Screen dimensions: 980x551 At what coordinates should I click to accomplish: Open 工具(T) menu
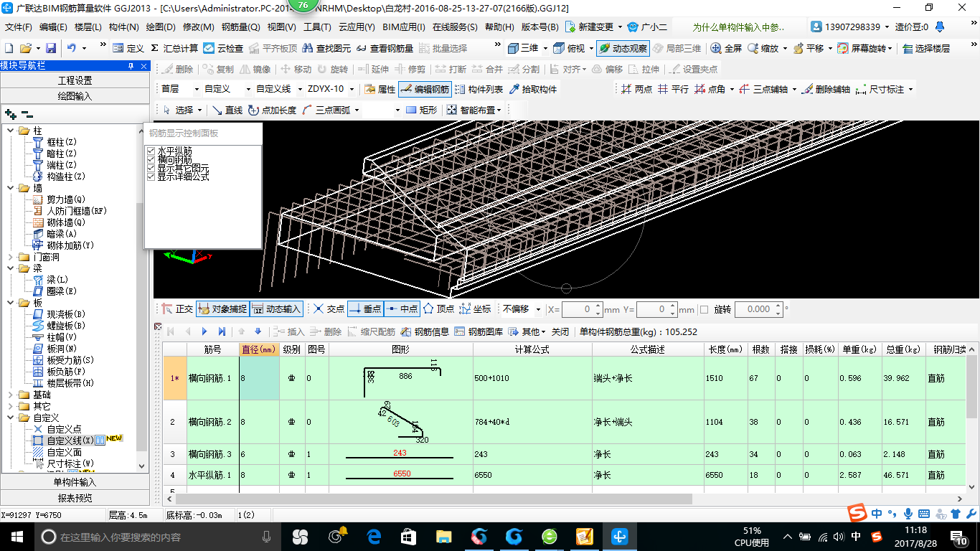(317, 27)
